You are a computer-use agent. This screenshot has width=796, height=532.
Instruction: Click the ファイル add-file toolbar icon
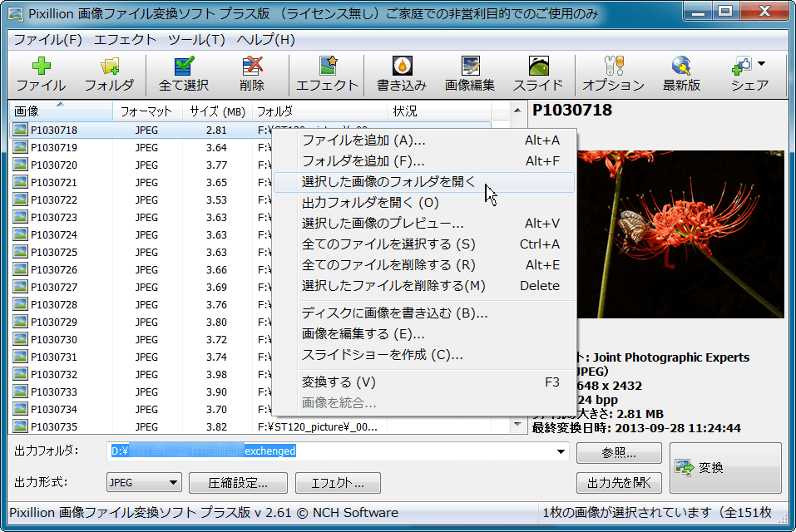[41, 74]
